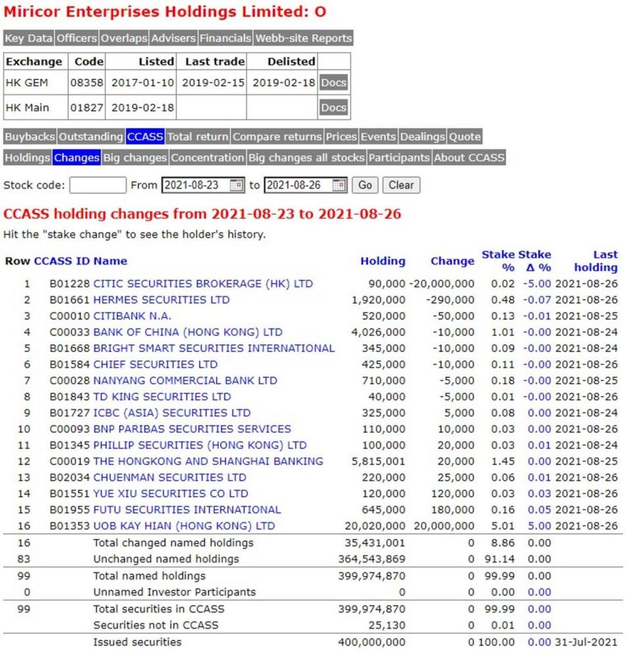Image resolution: width=644 pixels, height=657 pixels.
Task: Open Bank of China (Hong Kong) Ltd link
Action: pos(188,332)
